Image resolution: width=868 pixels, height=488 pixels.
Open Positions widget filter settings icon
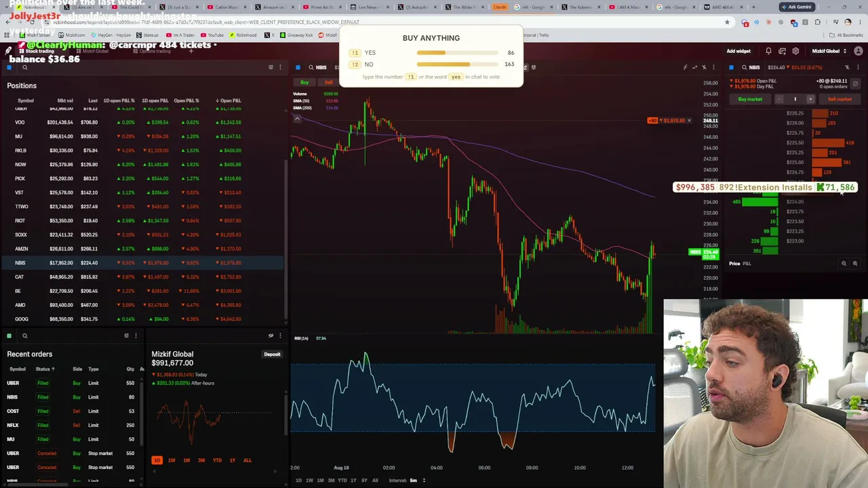pos(271,67)
